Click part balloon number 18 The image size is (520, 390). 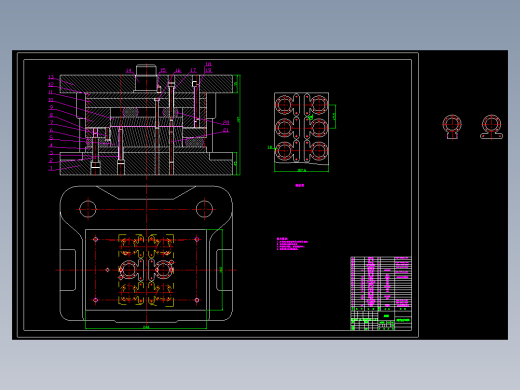tap(208, 64)
